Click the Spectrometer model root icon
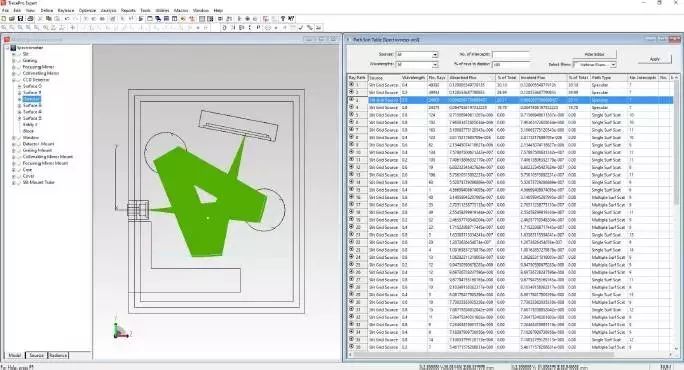 (x=13, y=48)
